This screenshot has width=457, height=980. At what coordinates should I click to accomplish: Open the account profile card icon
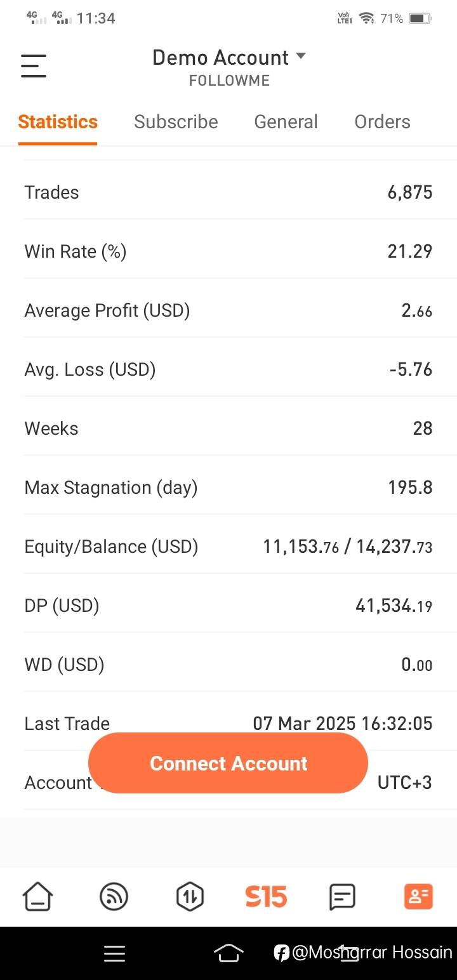point(418,897)
